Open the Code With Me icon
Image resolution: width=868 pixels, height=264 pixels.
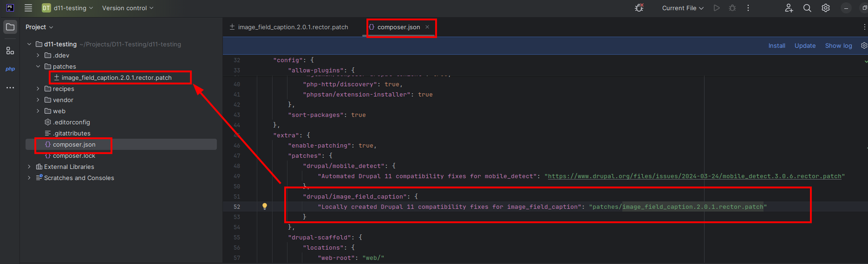[x=789, y=8]
